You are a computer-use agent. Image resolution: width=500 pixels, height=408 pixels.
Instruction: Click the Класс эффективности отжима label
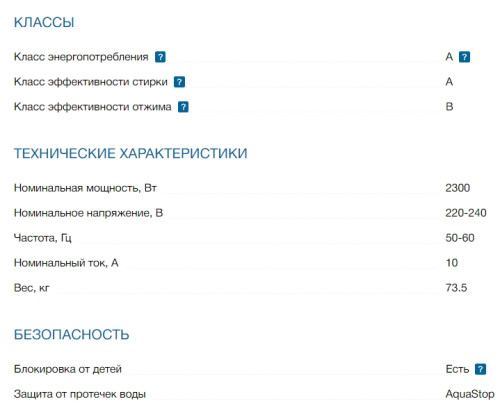[x=92, y=107]
